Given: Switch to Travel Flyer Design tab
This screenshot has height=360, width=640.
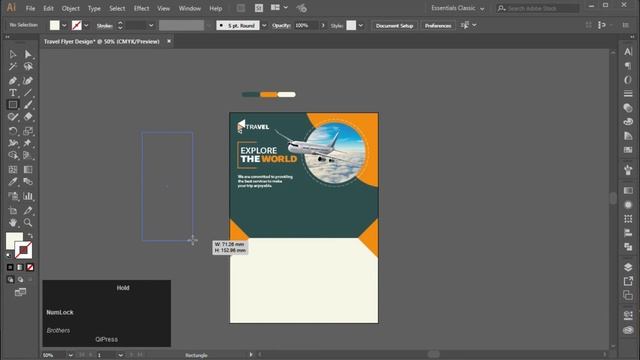Looking at the screenshot, I should pos(102,42).
